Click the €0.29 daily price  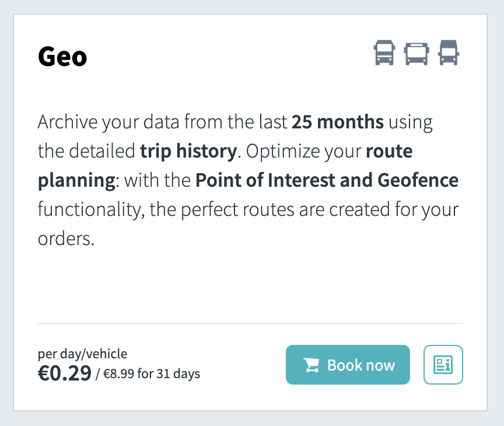pos(64,372)
